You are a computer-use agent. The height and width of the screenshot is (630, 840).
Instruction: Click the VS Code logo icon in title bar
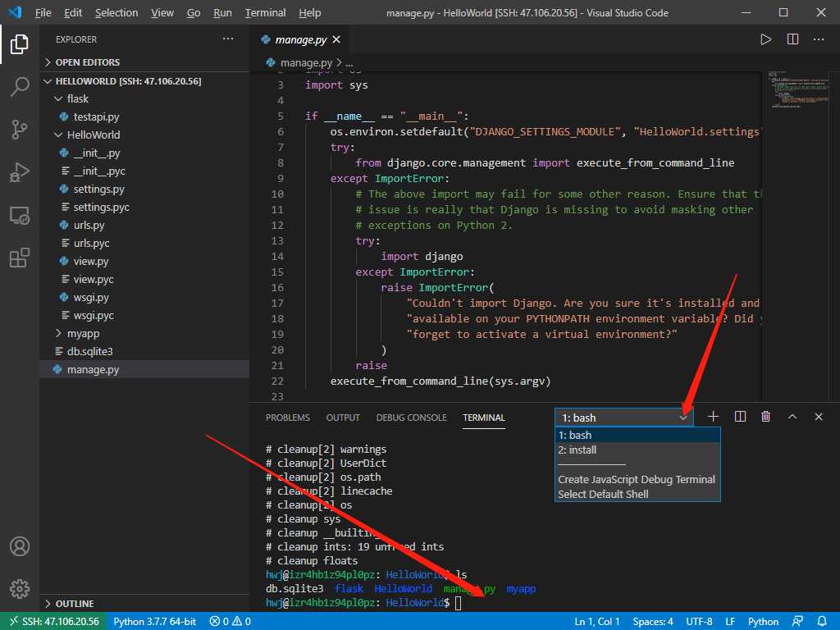tap(15, 12)
